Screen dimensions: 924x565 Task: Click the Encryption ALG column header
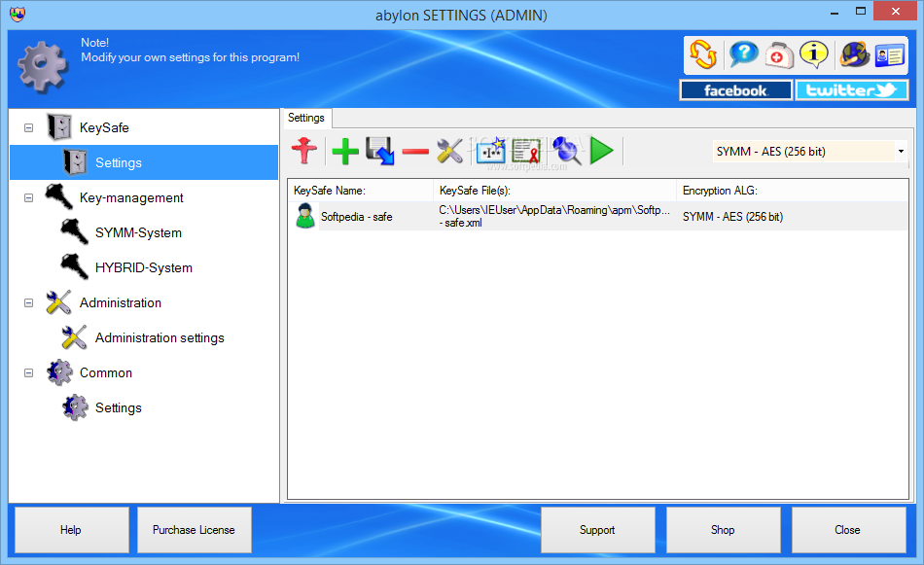tap(792, 191)
